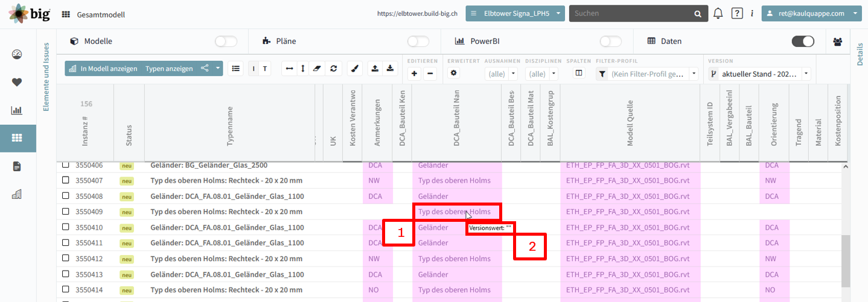The height and width of the screenshot is (302, 868).
Task: Click the eraser icon in the toolbar
Action: 318,69
